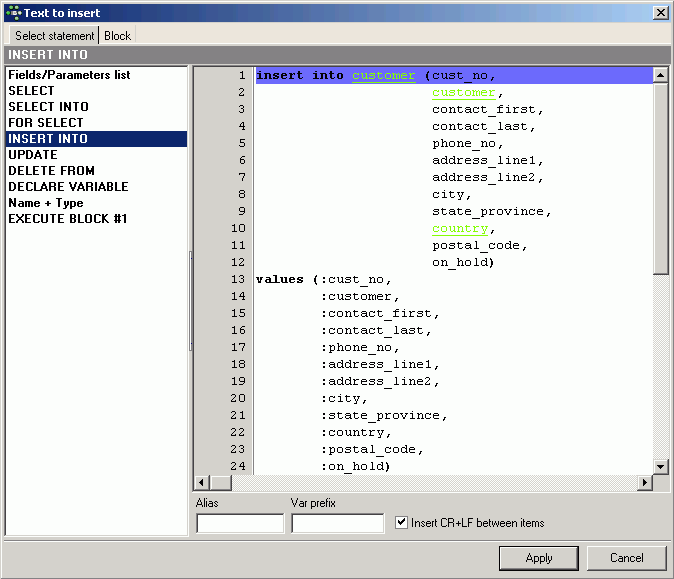The height and width of the screenshot is (579, 674).
Task: Select EXECUTE BLOCK #1 entry
Action: [96, 219]
